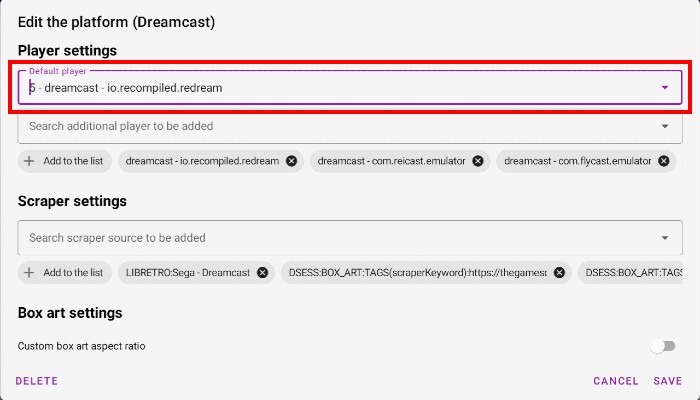Image resolution: width=700 pixels, height=400 pixels.
Task: Select the LIBRETRO:Sega - Dreamcast chip
Action: click(x=185, y=272)
